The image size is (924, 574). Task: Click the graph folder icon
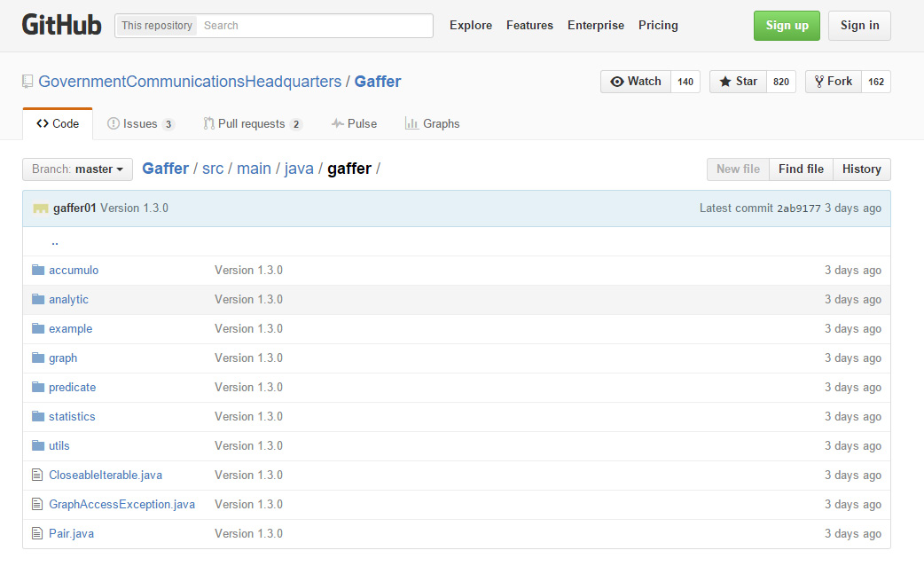[38, 358]
